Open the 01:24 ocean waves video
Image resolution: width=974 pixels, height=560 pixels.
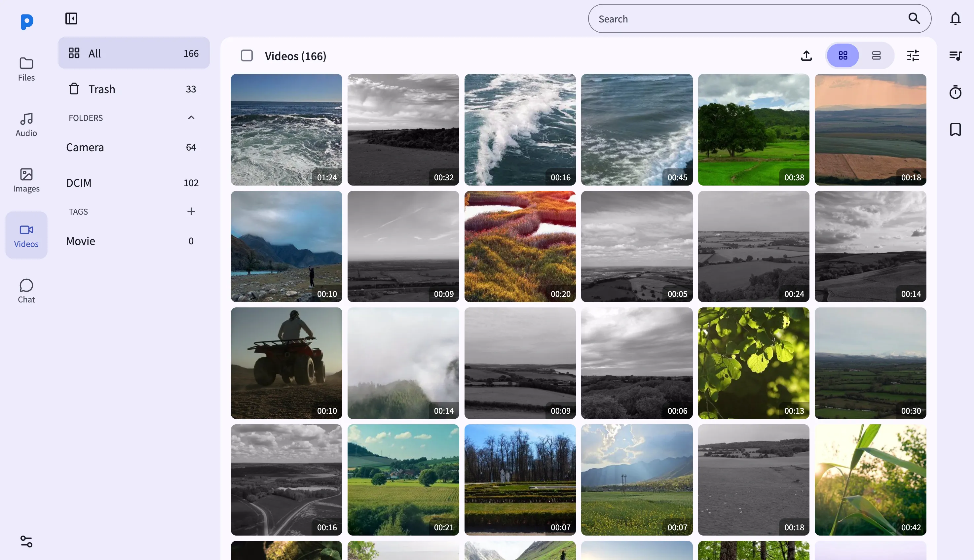point(286,130)
